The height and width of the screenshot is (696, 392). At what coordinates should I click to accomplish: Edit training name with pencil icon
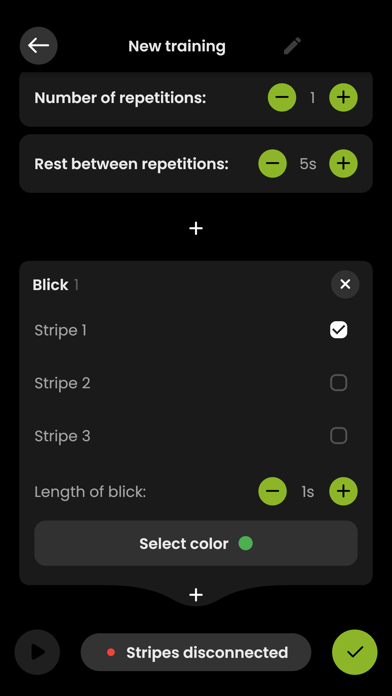pos(293,46)
